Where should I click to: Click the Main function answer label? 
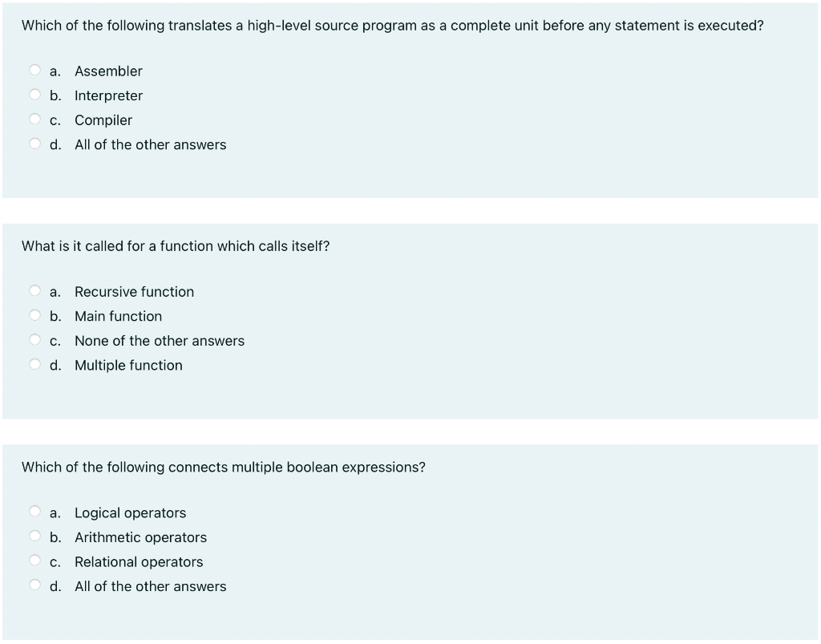click(118, 316)
